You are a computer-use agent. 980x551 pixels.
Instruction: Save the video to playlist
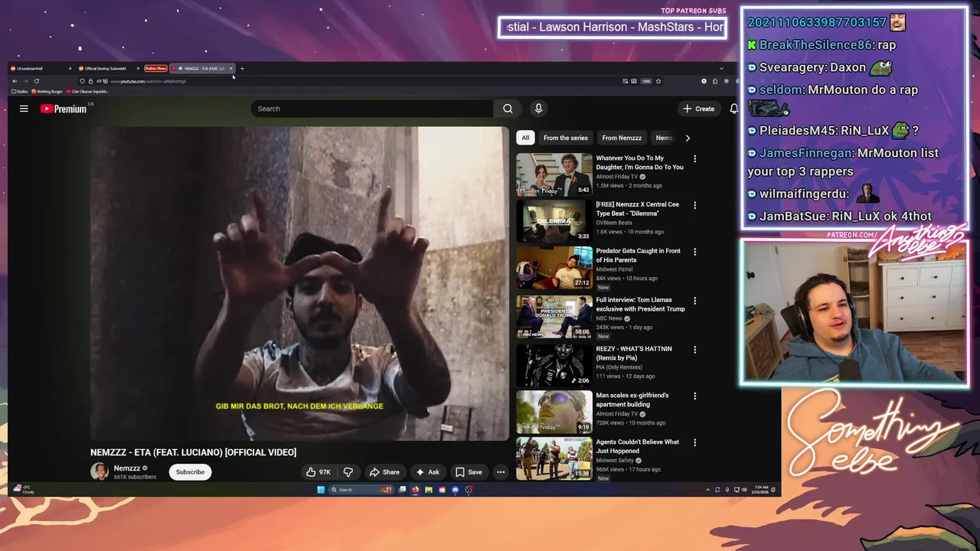point(469,472)
